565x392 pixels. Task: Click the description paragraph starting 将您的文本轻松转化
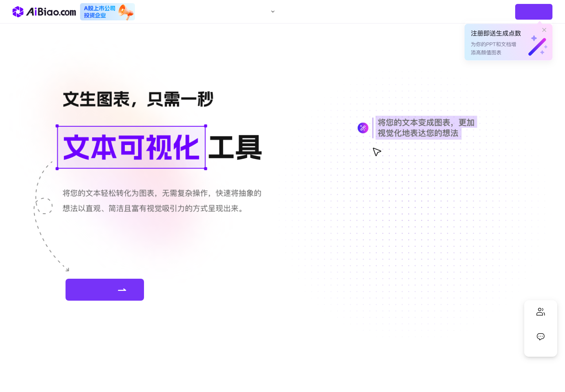click(x=162, y=201)
